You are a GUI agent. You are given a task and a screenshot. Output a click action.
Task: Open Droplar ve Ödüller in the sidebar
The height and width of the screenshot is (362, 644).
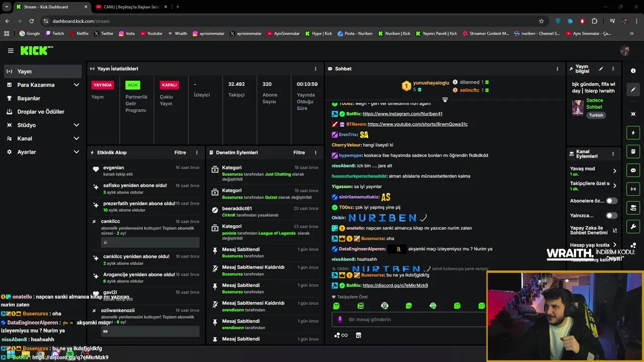pyautogui.click(x=43, y=112)
